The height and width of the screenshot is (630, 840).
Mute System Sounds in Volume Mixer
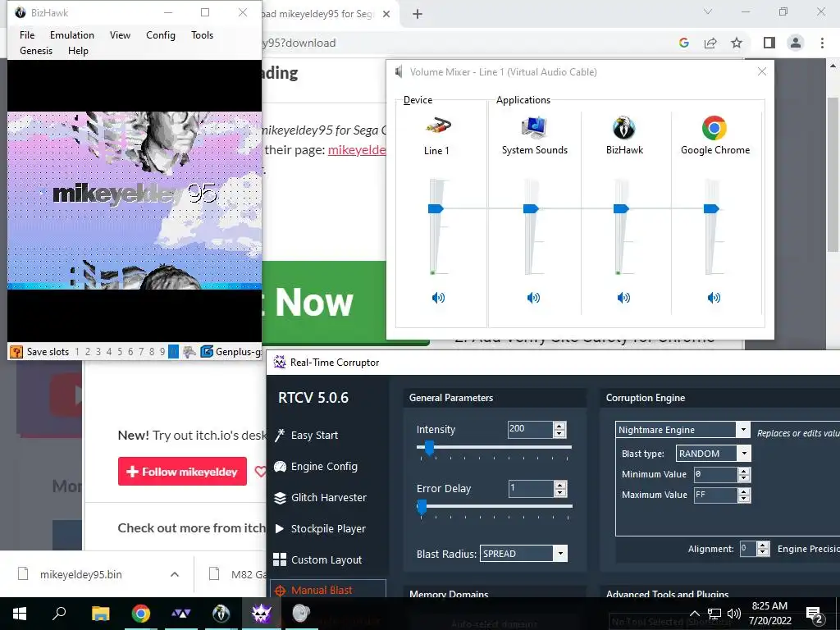coord(533,298)
